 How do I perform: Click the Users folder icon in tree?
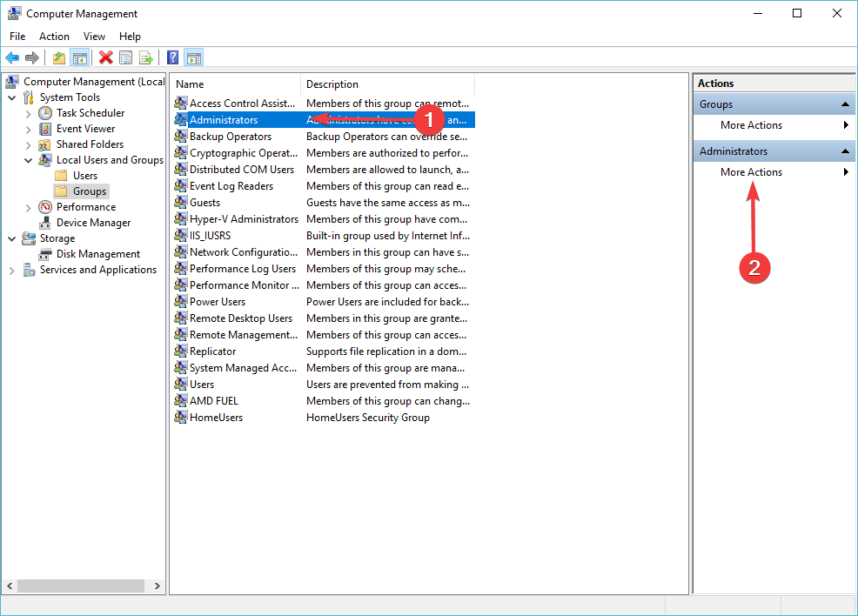point(61,176)
